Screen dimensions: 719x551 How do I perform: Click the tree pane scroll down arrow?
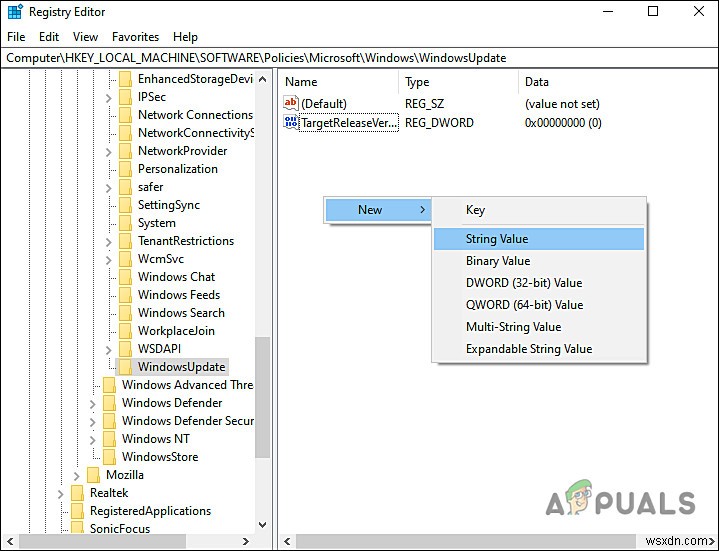tap(263, 524)
